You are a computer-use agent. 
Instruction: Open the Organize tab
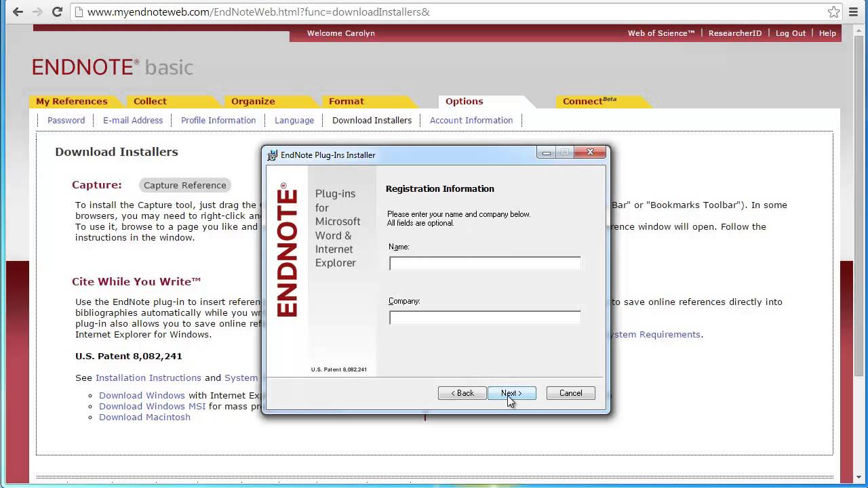253,101
